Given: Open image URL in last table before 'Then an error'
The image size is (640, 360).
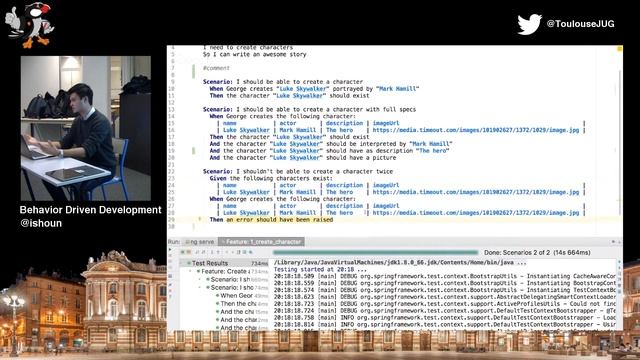Looking at the screenshot, I should [476, 213].
